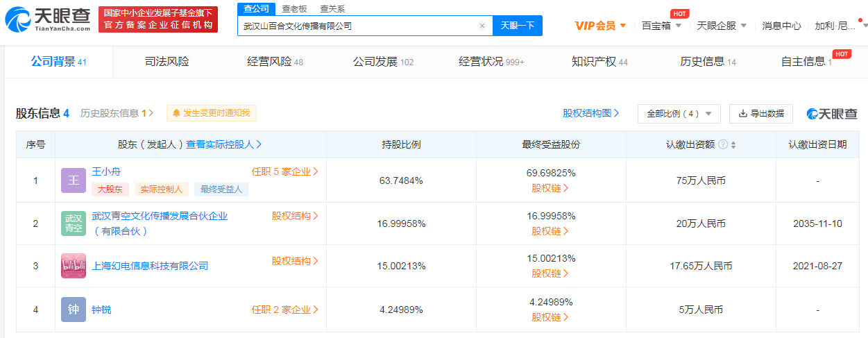868x338 pixels.
Task: Select the 历史信息 tab
Action: 708,62
